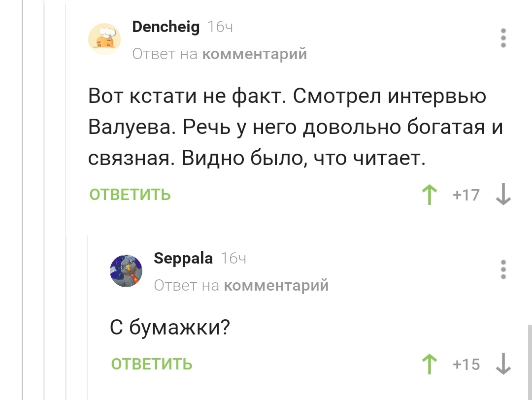Open Seppala's profile via username
Image resolution: width=532 pixels, height=400 pixels.
pyautogui.click(x=183, y=258)
